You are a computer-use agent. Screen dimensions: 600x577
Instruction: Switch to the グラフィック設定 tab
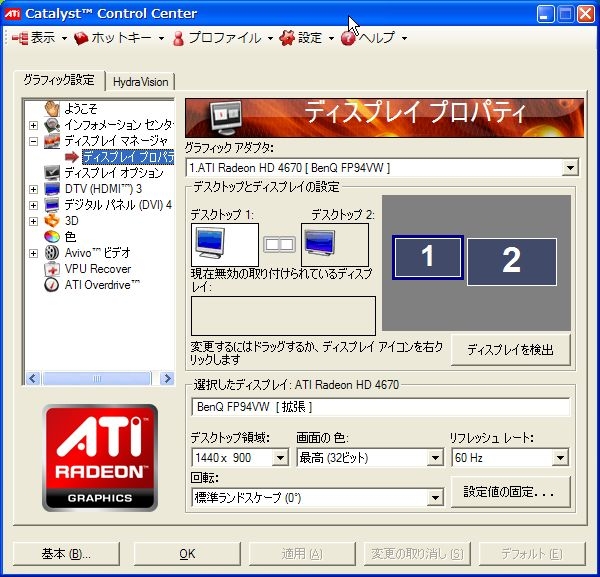[59, 80]
